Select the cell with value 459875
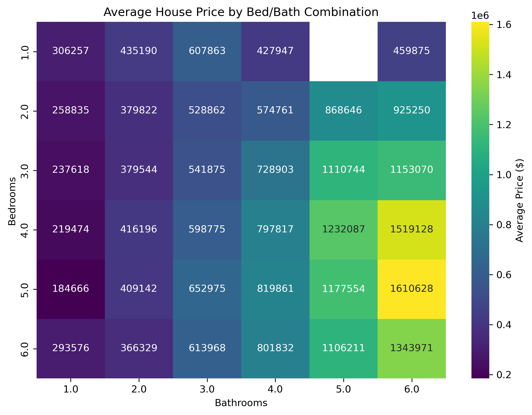The image size is (532, 415). 411,51
